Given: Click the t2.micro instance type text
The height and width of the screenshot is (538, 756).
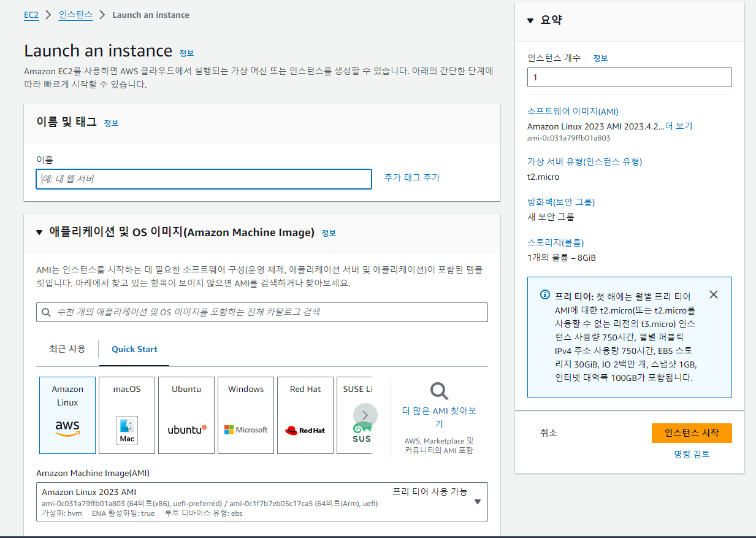Looking at the screenshot, I should 543,177.
